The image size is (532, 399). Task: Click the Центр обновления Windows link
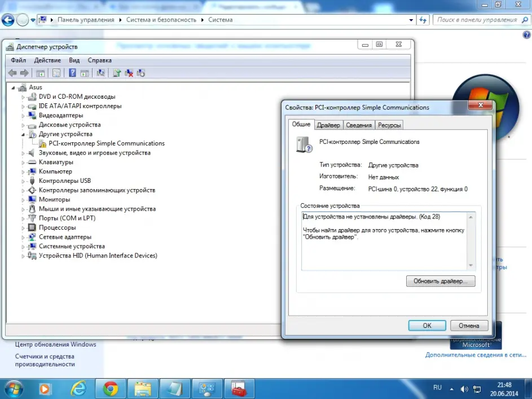[x=55, y=344]
